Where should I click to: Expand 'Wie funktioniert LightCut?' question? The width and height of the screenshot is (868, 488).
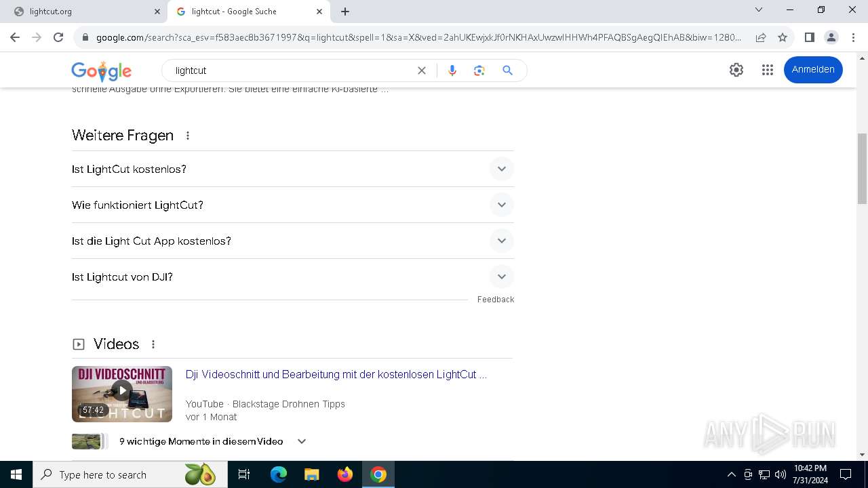tap(293, 205)
